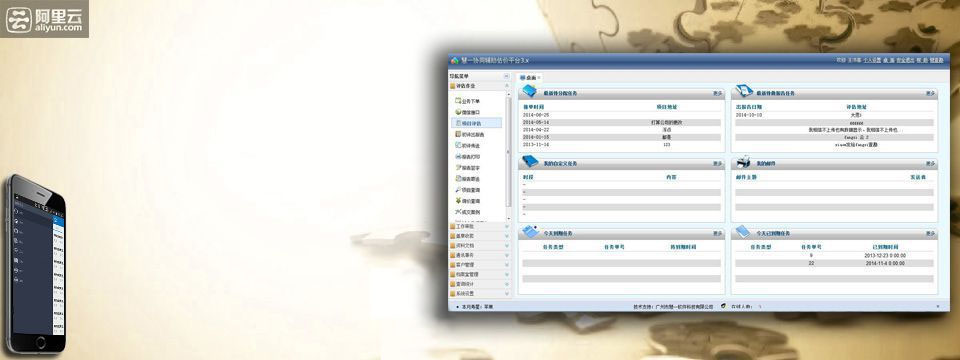
Task: Expand the 档案室管理 accordion section
Action: [x=479, y=274]
